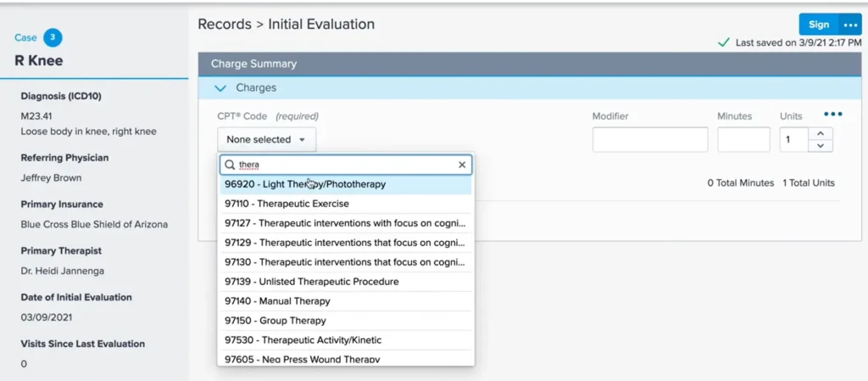
Task: Select 96920 - Light Therapy/Phototherapy
Action: [346, 184]
